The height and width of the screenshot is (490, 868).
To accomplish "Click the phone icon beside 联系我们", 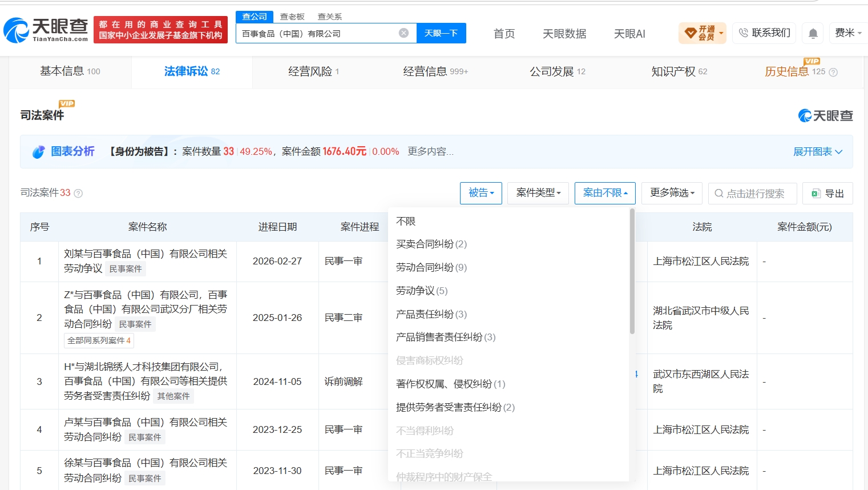I will coord(743,33).
